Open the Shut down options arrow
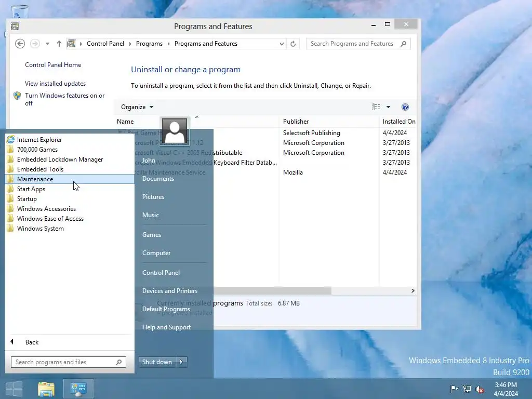 (x=181, y=362)
